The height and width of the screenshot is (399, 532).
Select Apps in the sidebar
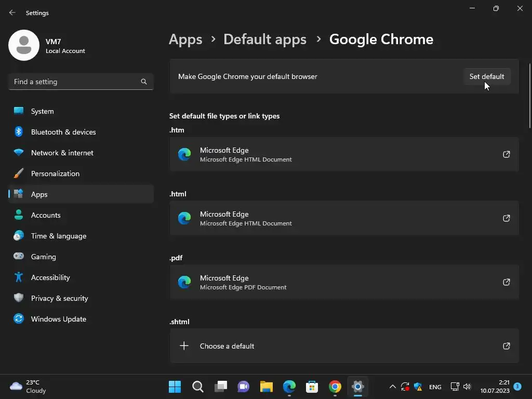(81, 194)
